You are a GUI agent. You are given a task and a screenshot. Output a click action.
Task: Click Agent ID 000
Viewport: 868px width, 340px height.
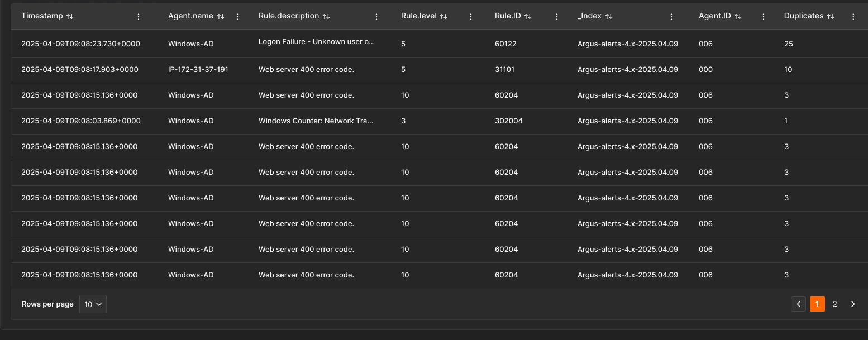tap(705, 69)
